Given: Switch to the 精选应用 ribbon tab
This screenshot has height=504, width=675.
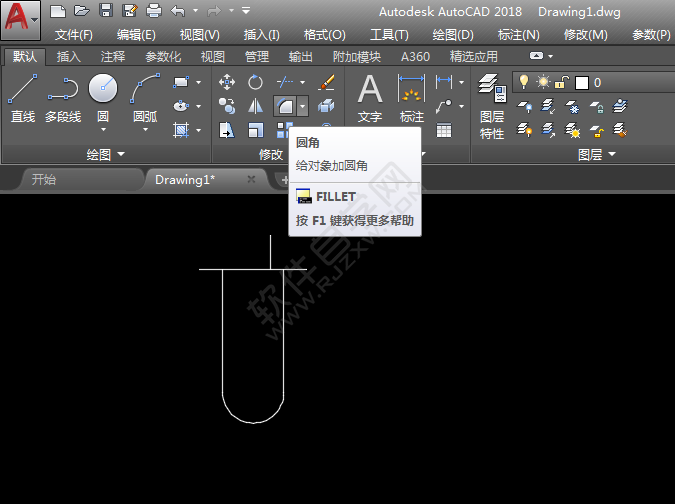Looking at the screenshot, I should tap(474, 56).
